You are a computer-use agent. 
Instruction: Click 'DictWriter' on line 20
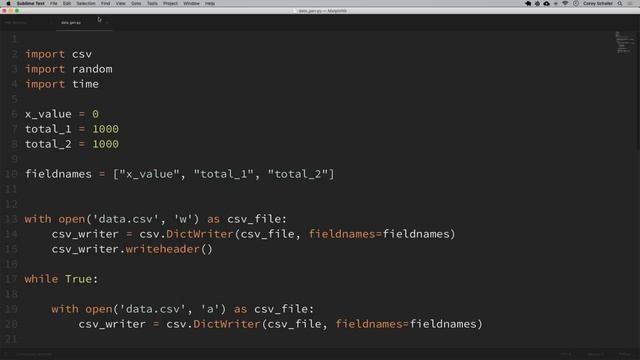coord(227,324)
